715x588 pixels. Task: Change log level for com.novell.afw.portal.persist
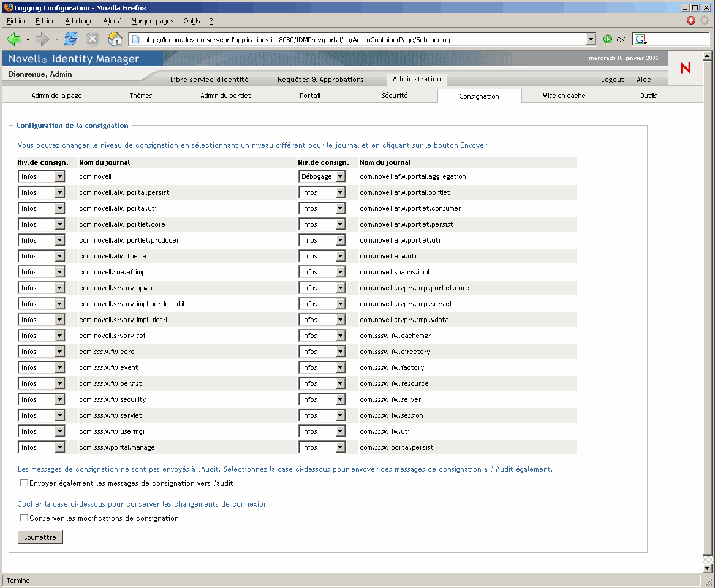pos(42,192)
